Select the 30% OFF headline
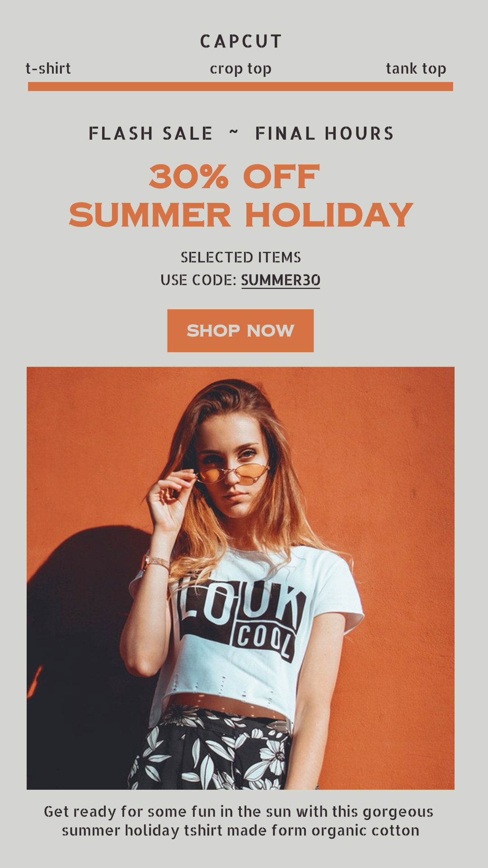 (235, 176)
